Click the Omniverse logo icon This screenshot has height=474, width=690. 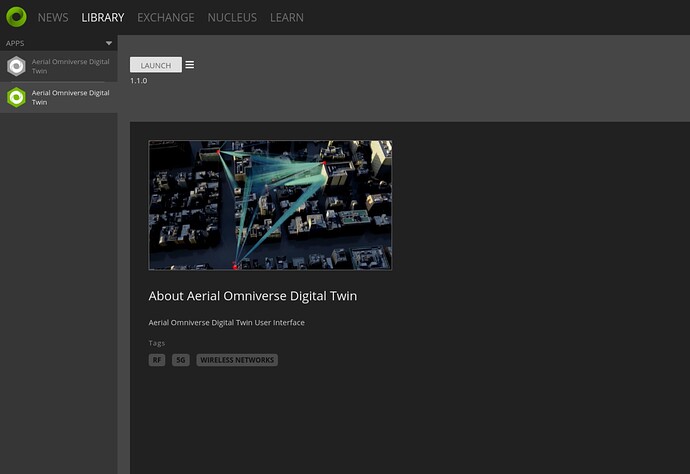click(x=16, y=17)
